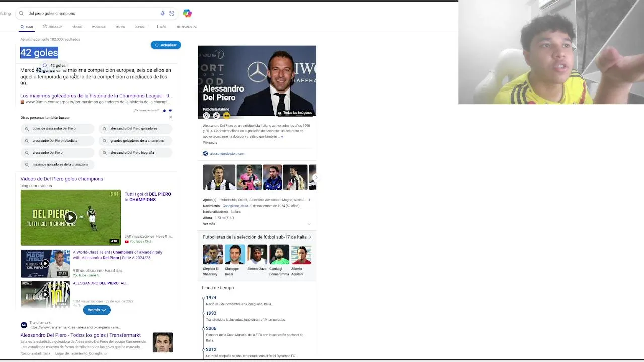The image size is (644, 362).
Task: Switch to the Copilot tab
Action: point(140,27)
